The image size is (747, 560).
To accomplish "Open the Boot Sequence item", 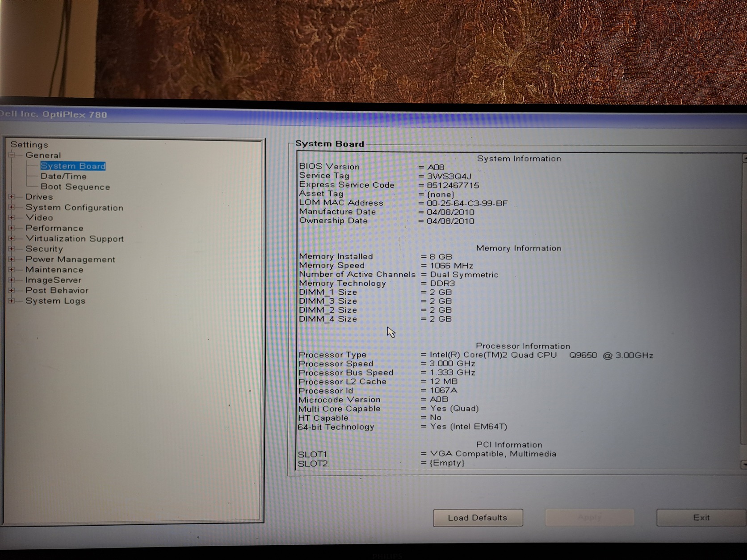I will point(75,187).
